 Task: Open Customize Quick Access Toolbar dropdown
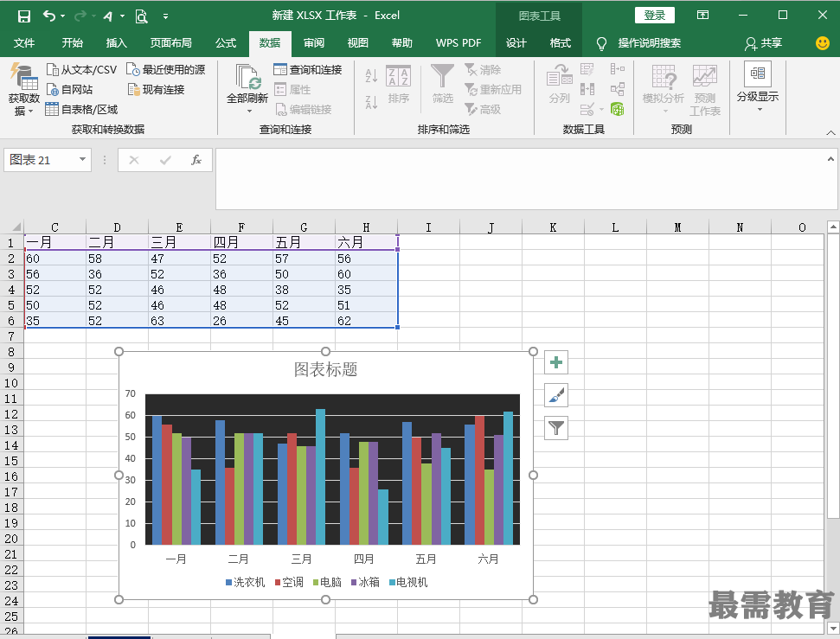click(165, 16)
